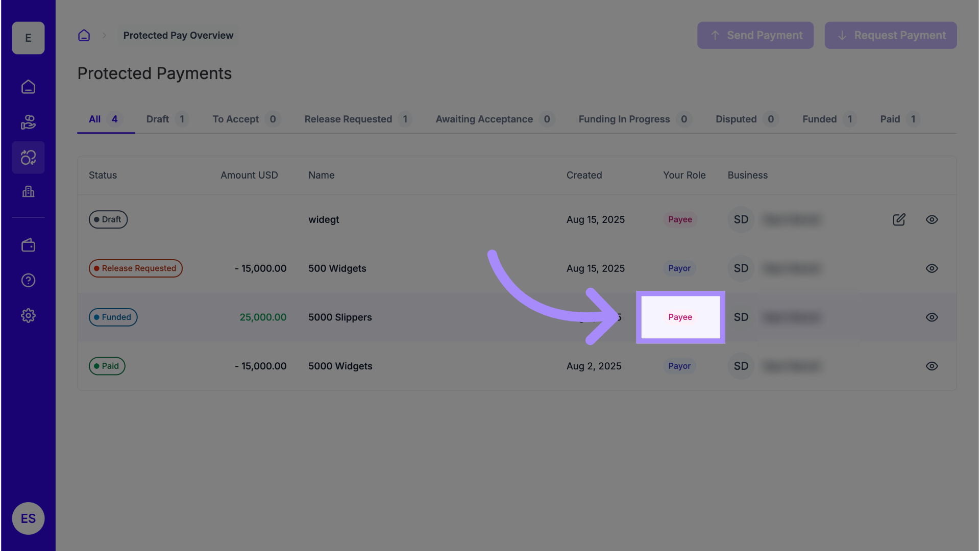Open the help question mark icon

coord(28,281)
